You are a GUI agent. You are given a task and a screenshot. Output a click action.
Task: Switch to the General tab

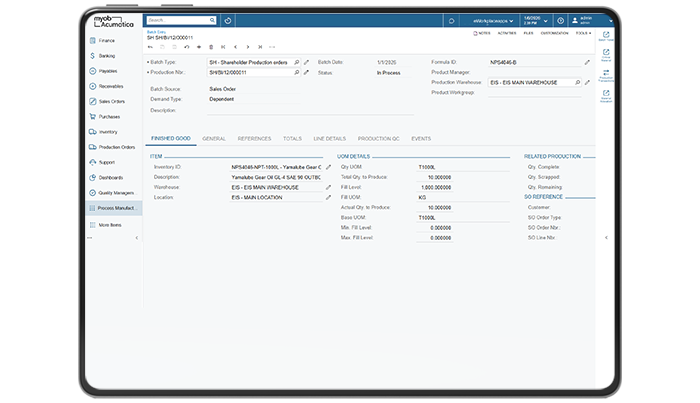[x=214, y=139]
